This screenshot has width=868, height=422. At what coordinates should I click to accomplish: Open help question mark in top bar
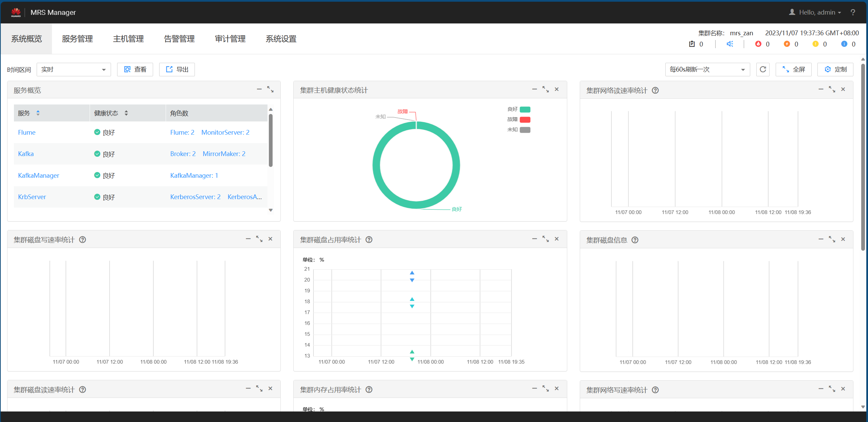tap(853, 13)
